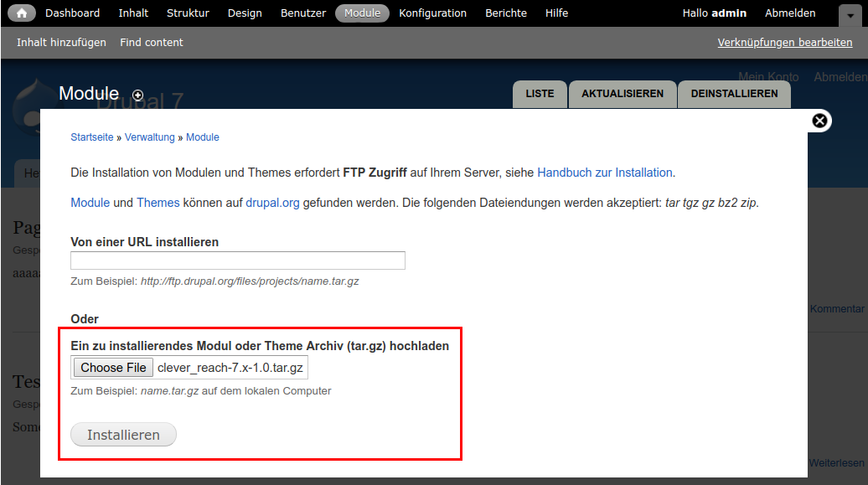
Task: Click the Choose File button
Action: [113, 368]
